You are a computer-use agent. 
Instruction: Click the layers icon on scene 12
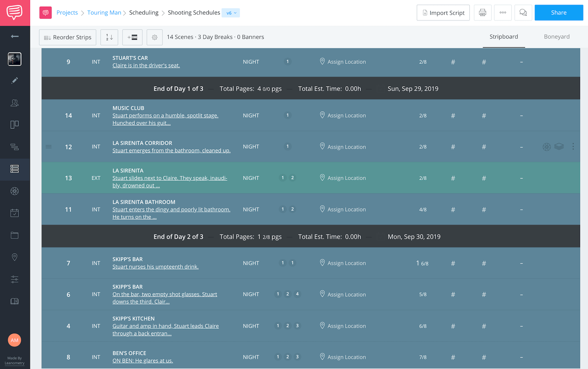559,147
